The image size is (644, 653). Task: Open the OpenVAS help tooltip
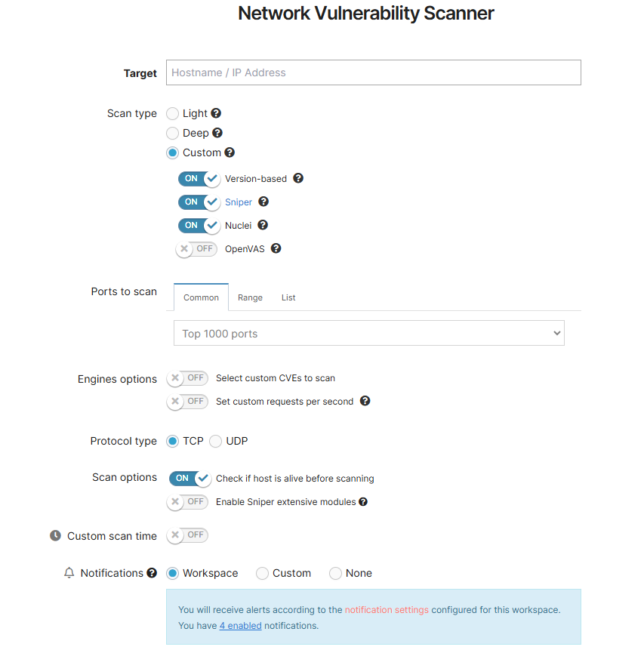pos(276,248)
